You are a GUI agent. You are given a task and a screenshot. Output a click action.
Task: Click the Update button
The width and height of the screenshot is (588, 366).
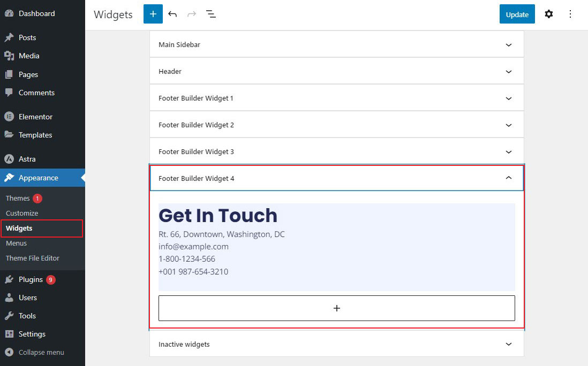(x=517, y=14)
